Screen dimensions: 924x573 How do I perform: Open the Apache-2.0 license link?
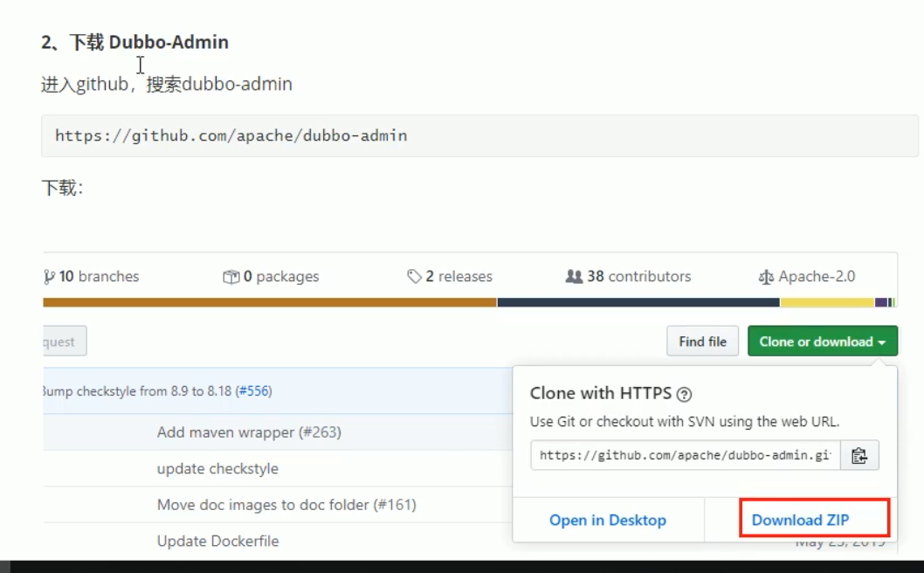click(x=807, y=277)
